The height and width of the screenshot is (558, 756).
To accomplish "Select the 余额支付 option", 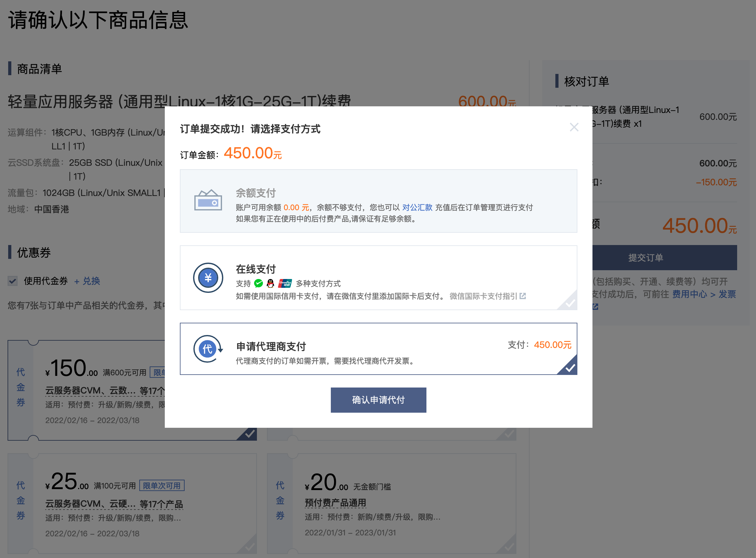I will pos(378,201).
